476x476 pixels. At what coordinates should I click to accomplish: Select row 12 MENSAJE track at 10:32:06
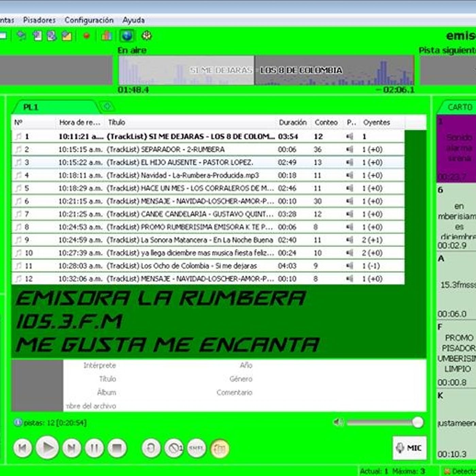click(208, 278)
